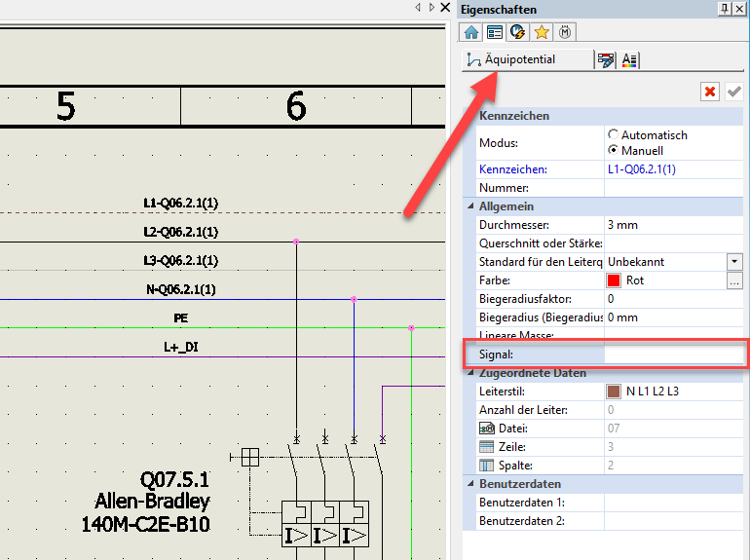
Task: Click the grey checkmark apply icon
Action: click(x=733, y=92)
